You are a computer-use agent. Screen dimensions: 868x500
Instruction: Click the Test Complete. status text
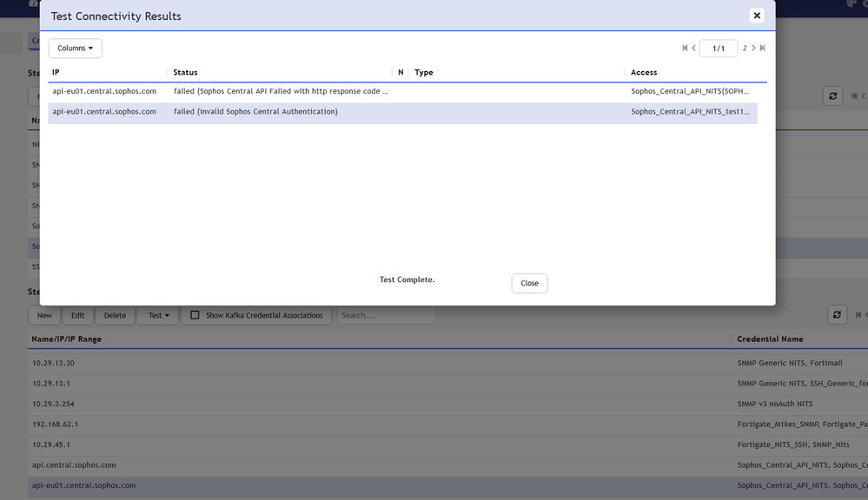[x=407, y=280]
